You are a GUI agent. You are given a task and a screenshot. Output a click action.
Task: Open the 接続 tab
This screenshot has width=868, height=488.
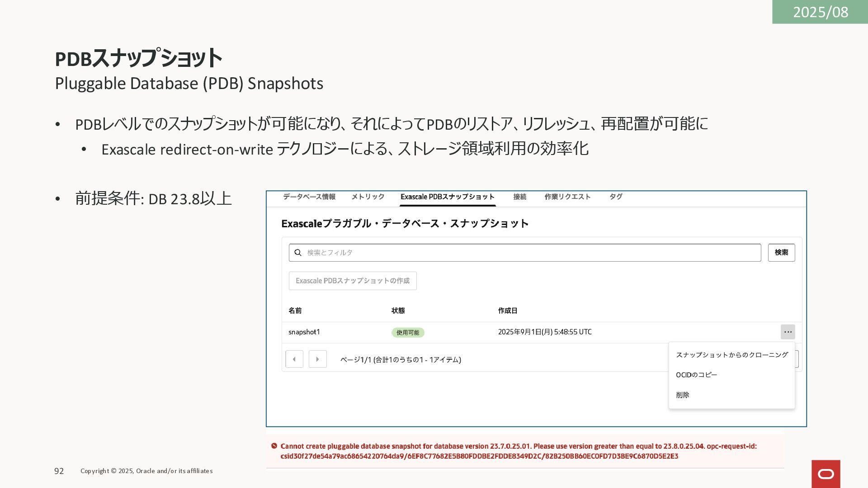tap(520, 197)
